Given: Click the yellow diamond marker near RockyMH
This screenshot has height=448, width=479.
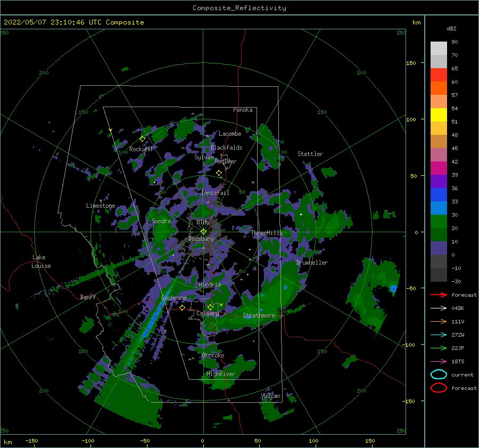Looking at the screenshot, I should pos(142,139).
